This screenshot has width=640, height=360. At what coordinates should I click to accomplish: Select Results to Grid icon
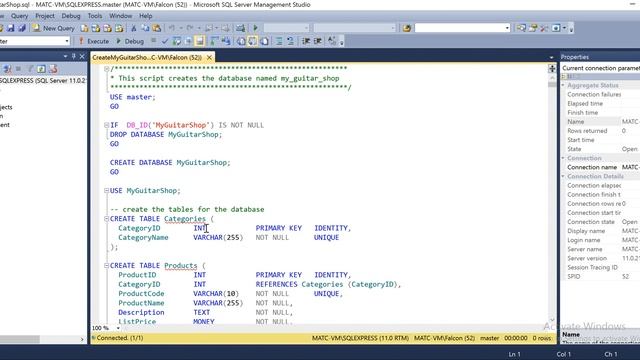pos(253,41)
